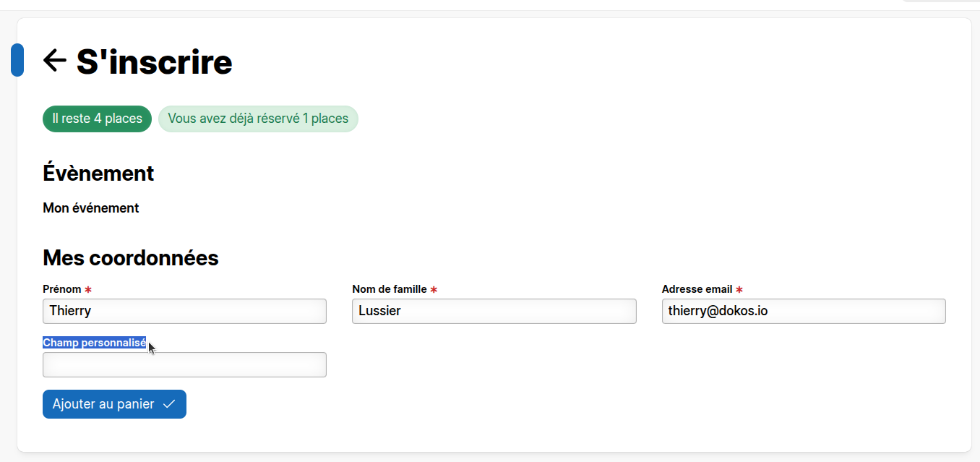980x462 pixels.
Task: Click the 'Il reste 4 places' badge
Action: pos(97,119)
